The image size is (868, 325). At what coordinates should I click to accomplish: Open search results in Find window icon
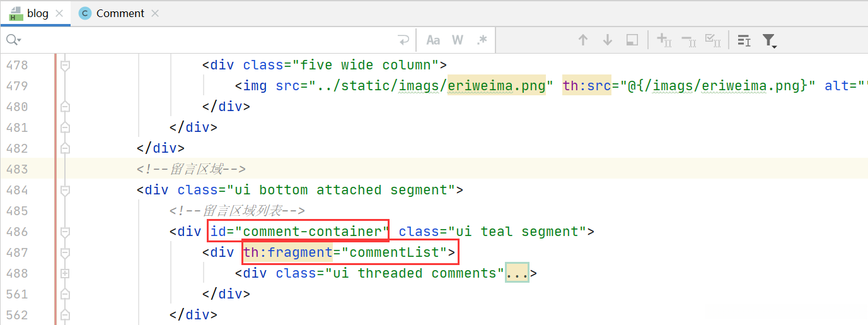744,40
